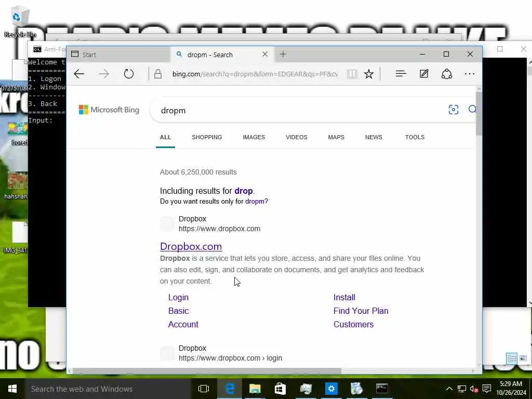
Task: Open the Find Your Plan sitelink
Action: (361, 311)
